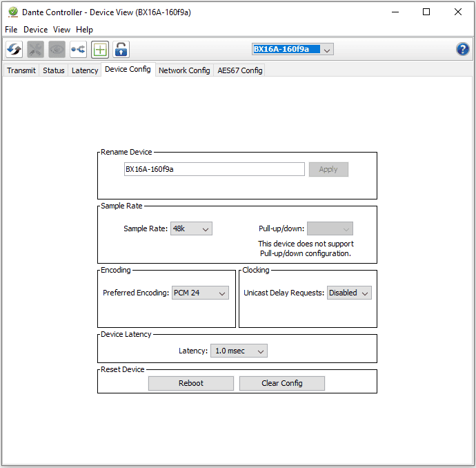
Task: Click the greyed-out eye identify icon
Action: 57,49
